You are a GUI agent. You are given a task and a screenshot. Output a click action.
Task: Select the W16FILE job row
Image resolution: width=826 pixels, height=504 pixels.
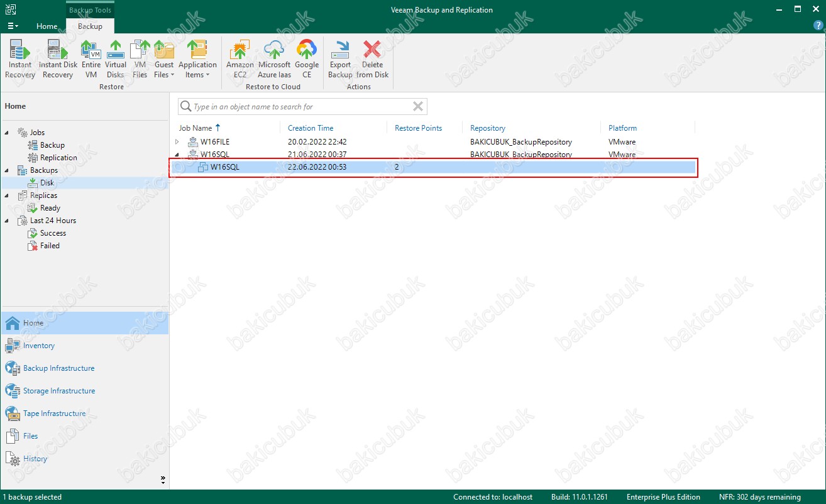434,142
